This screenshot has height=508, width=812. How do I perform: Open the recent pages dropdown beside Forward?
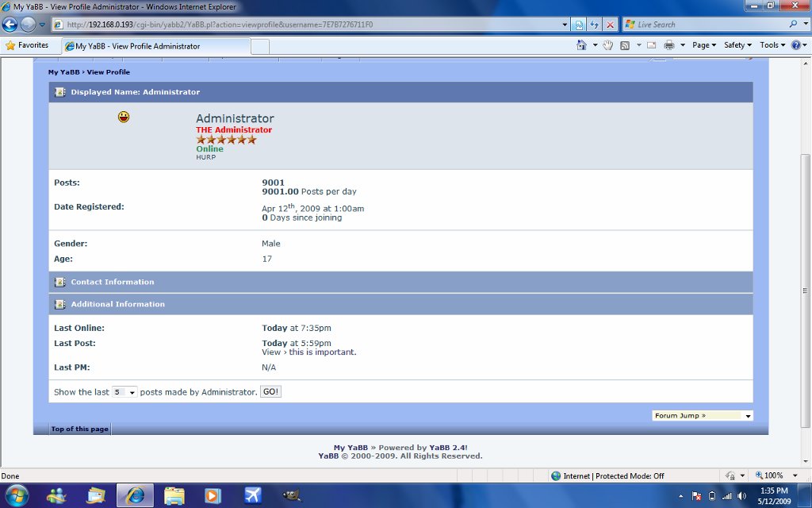(x=43, y=25)
